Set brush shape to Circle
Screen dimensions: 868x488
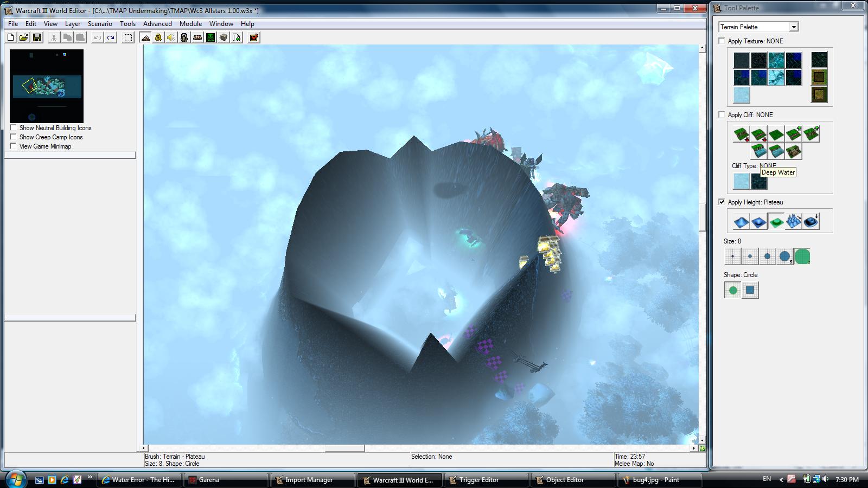click(732, 290)
